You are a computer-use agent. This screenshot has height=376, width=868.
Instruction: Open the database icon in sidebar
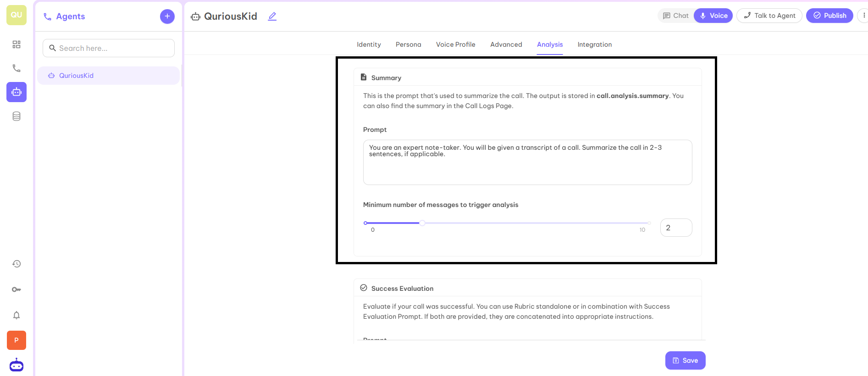pos(17,116)
